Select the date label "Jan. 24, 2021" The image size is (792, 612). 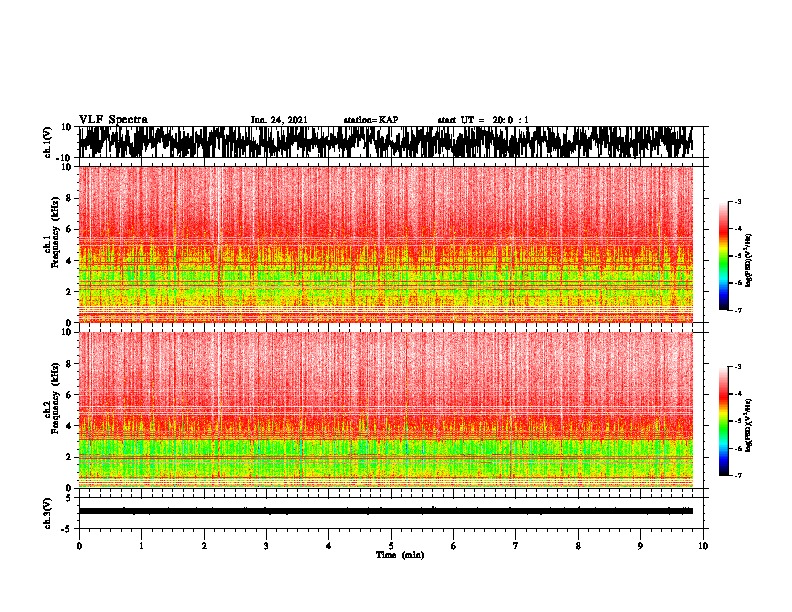click(279, 120)
